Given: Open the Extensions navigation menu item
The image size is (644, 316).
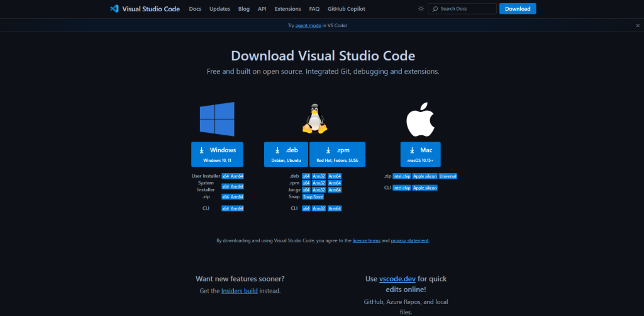Looking at the screenshot, I should click(x=288, y=9).
